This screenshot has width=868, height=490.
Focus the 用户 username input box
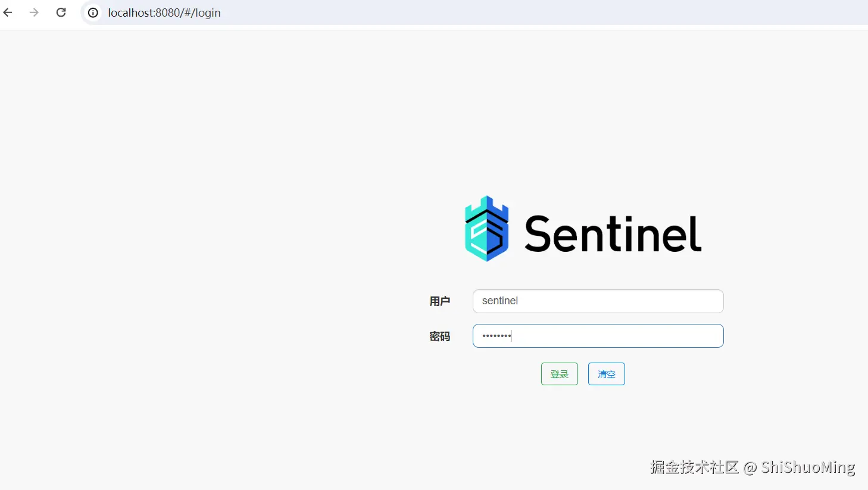point(598,301)
